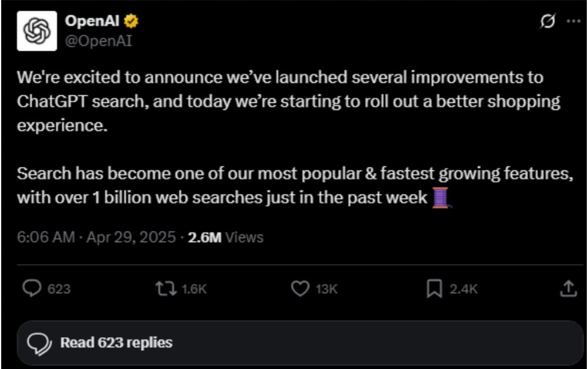Image resolution: width=588 pixels, height=369 pixels.
Task: Click the 2.6M Views count
Action: point(225,237)
